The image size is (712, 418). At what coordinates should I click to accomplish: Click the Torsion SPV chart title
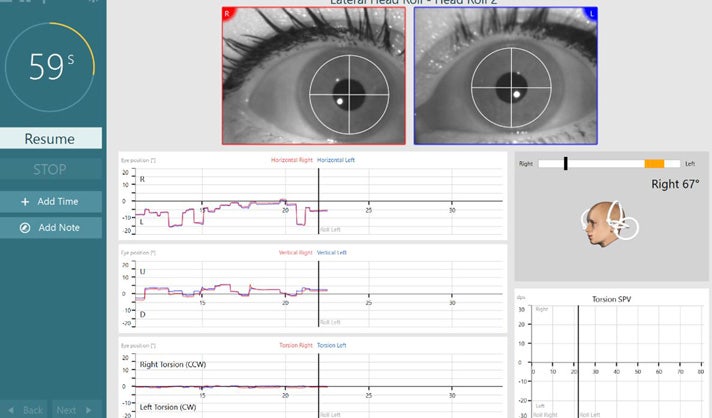coord(611,299)
